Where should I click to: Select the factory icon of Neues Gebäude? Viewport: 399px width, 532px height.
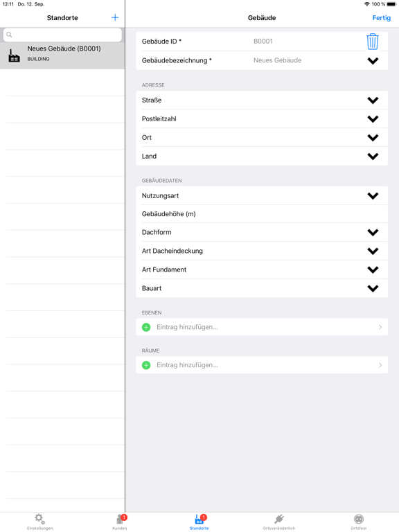click(x=14, y=56)
